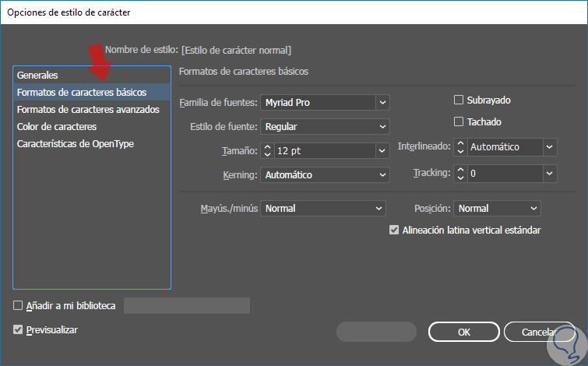This screenshot has width=588, height=366.
Task: Expand the Mayús./minús dropdown
Action: 379,209
